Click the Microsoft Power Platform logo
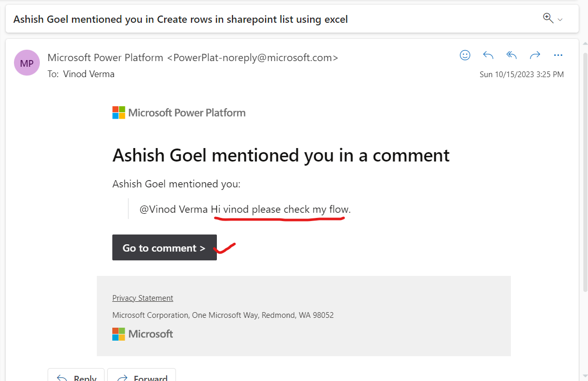Image resolution: width=588 pixels, height=381 pixels. (x=179, y=112)
